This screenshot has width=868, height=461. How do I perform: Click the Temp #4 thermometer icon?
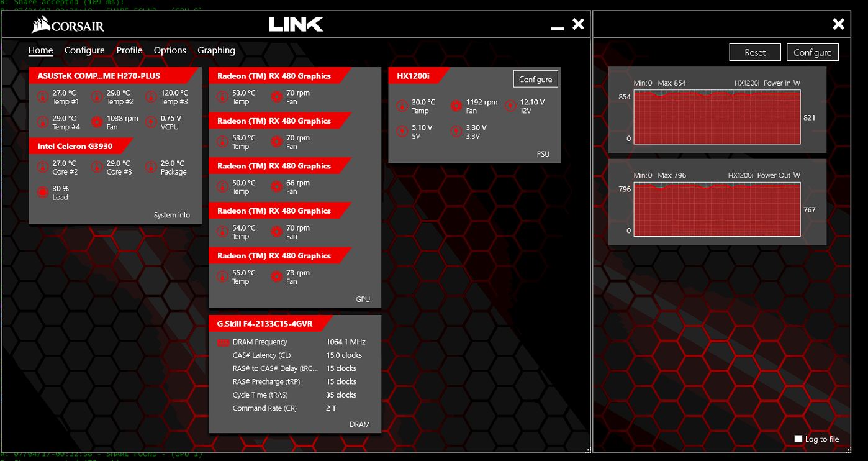[x=42, y=122]
